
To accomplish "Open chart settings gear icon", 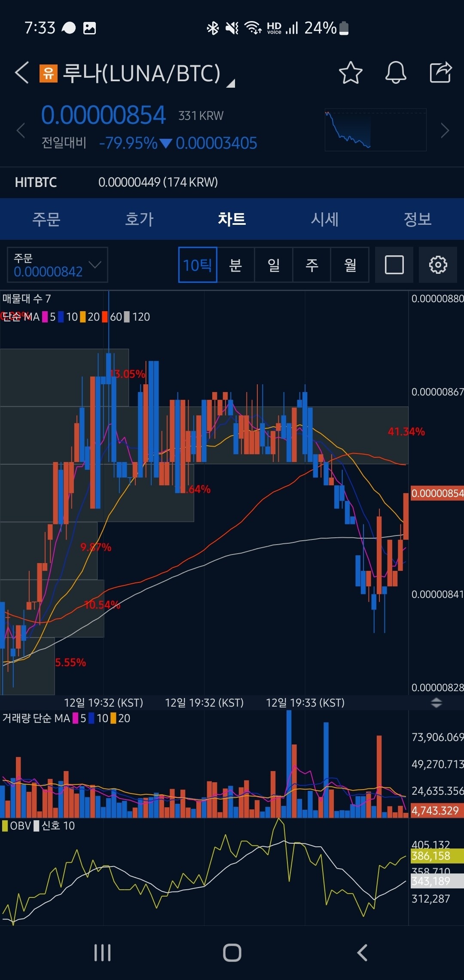I will (x=438, y=265).
